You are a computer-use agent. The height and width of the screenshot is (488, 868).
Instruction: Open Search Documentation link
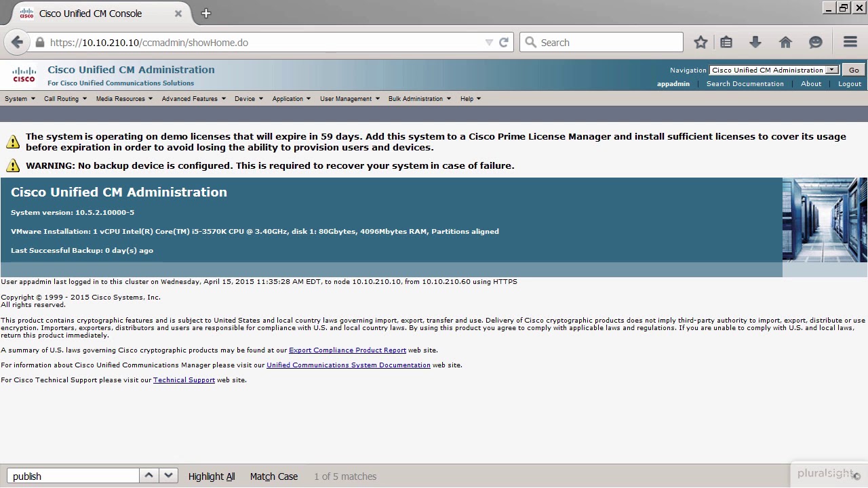tap(745, 83)
